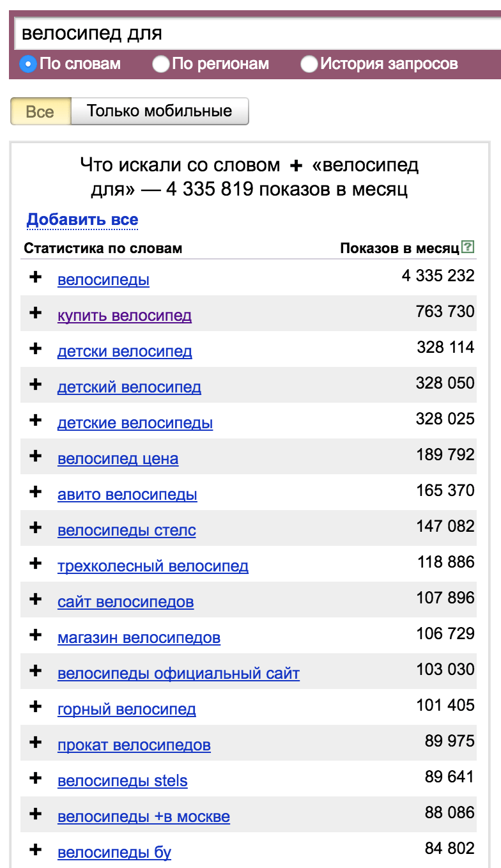Open 'трехколесный велосипед' keyword link

tap(153, 566)
